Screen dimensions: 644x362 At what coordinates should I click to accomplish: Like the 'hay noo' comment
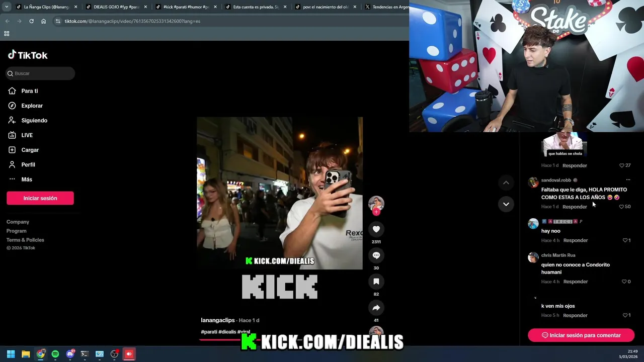[626, 240]
